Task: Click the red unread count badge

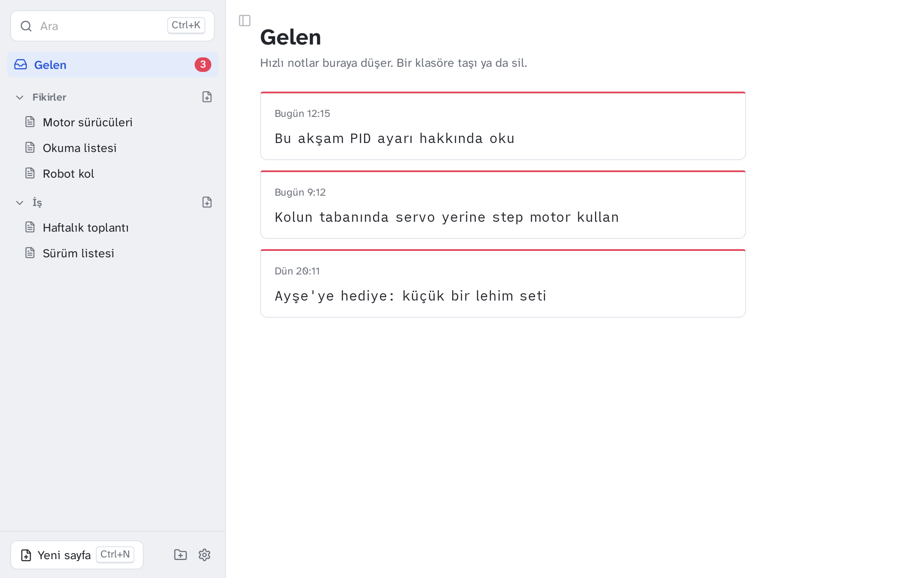Action: pyautogui.click(x=203, y=65)
